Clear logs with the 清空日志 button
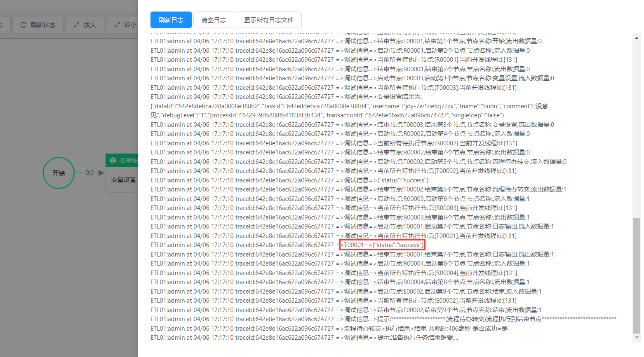This screenshot has width=644, height=357. point(214,20)
